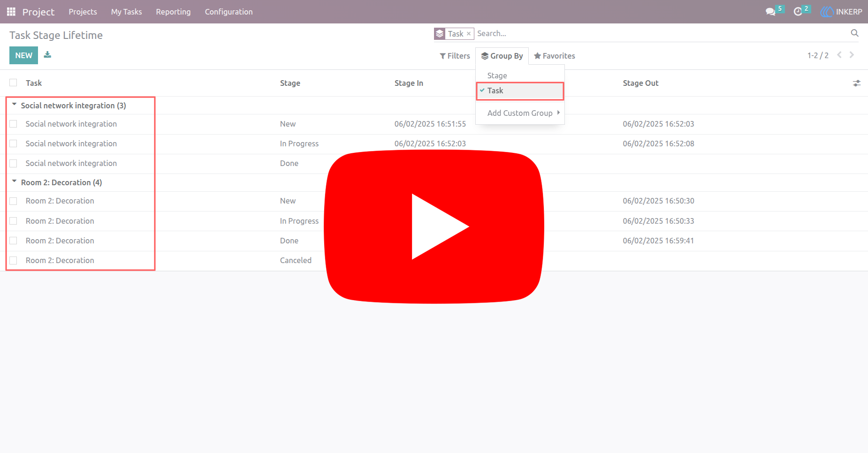
Task: Click the download export icon
Action: click(x=47, y=55)
